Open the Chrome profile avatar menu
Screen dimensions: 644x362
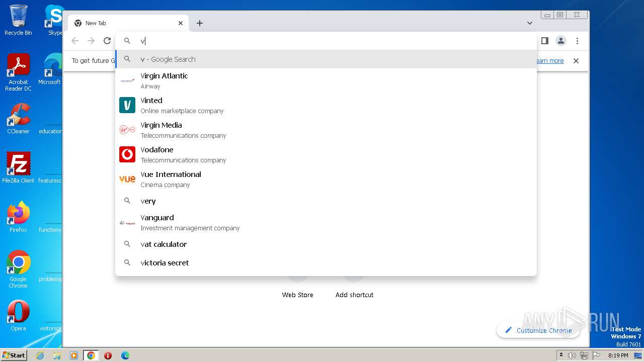coord(561,41)
